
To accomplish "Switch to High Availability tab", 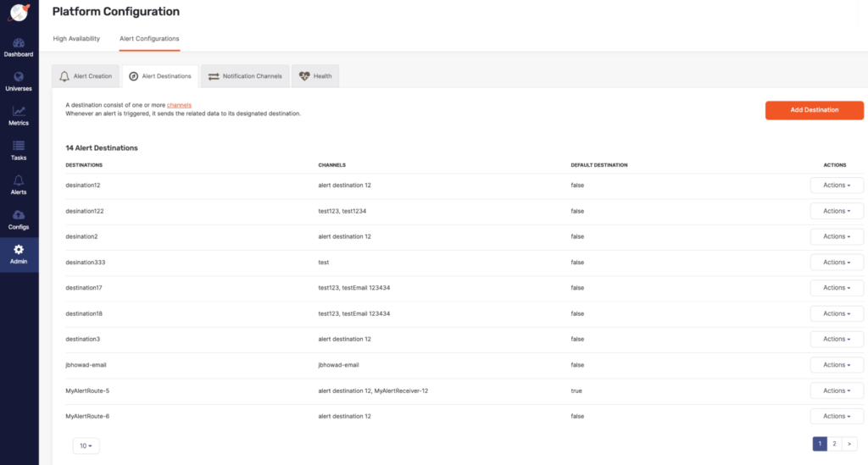I will (x=76, y=39).
